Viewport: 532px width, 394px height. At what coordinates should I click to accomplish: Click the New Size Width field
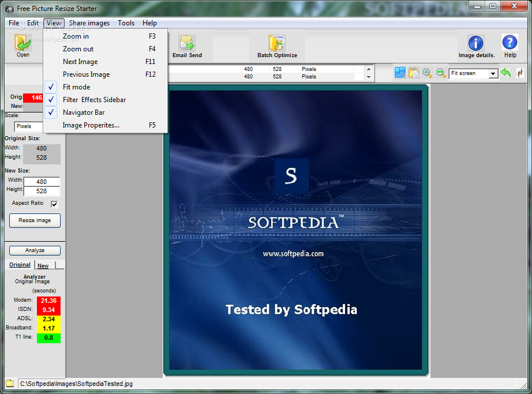(42, 182)
